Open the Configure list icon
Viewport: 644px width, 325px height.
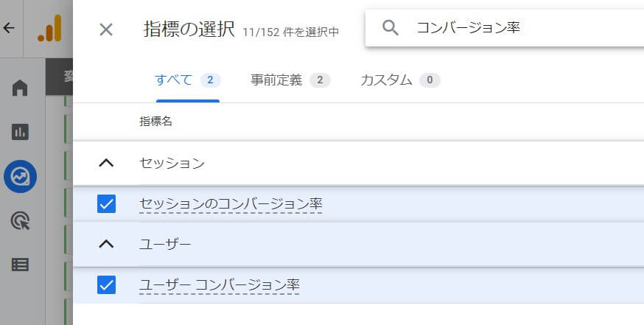point(20,265)
